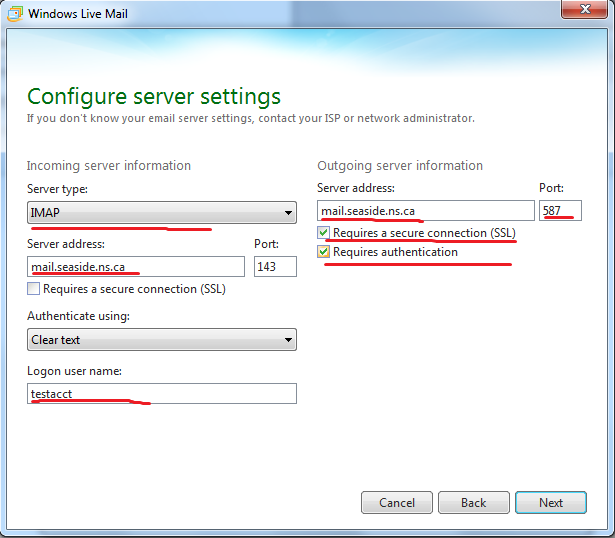The height and width of the screenshot is (538, 615).
Task: Click the Configure server settings heading
Action: [154, 96]
